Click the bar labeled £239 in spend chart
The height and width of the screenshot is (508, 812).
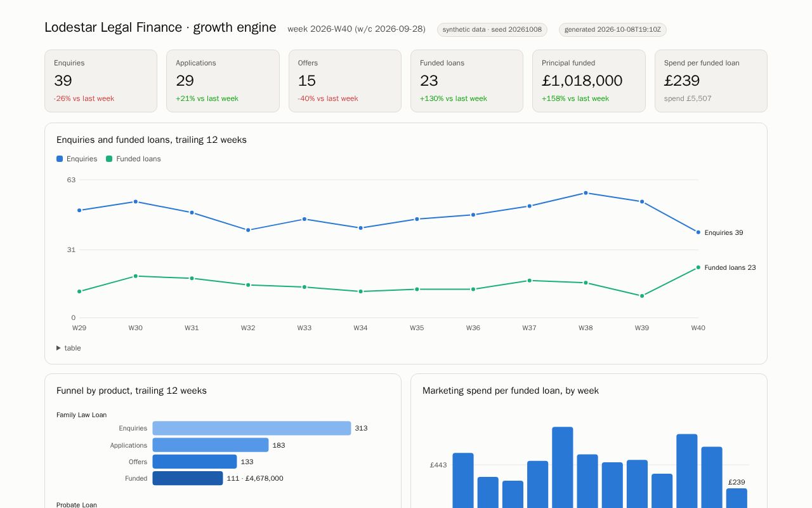pos(737,498)
